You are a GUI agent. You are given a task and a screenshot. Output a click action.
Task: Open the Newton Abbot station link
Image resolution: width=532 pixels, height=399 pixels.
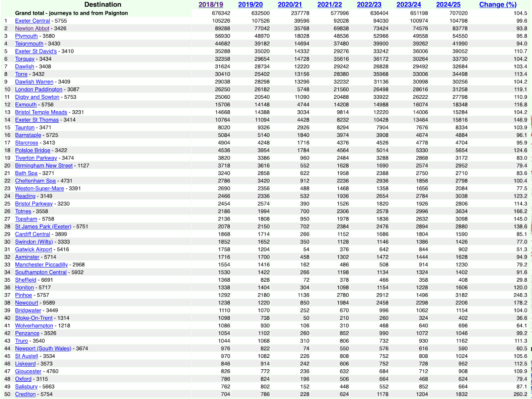(x=32, y=28)
